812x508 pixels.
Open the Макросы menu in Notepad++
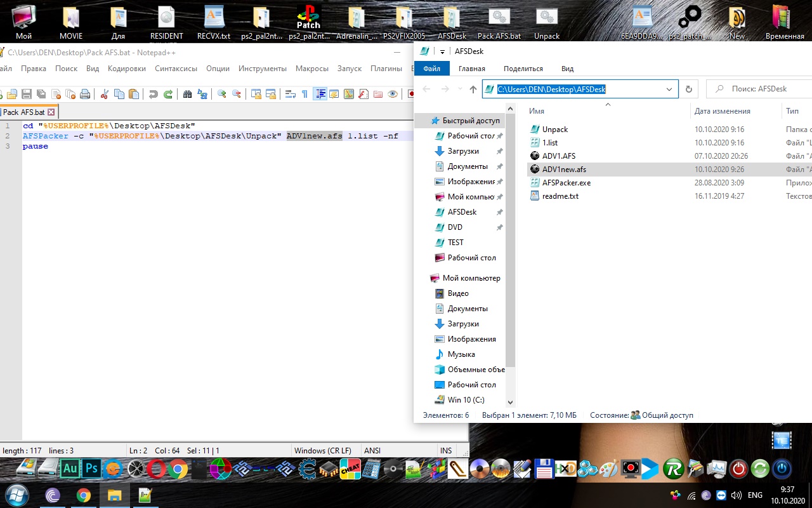(312, 69)
